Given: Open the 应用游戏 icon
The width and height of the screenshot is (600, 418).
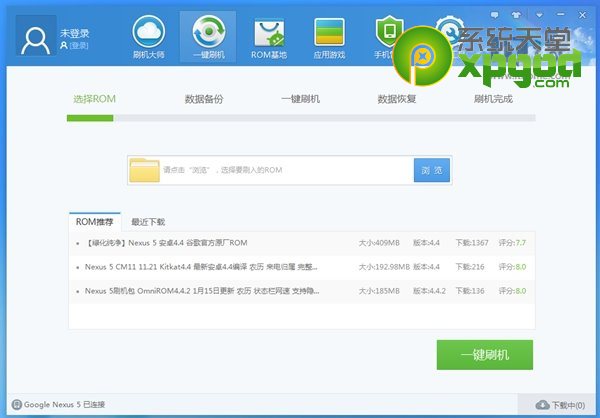Looking at the screenshot, I should coord(329,33).
